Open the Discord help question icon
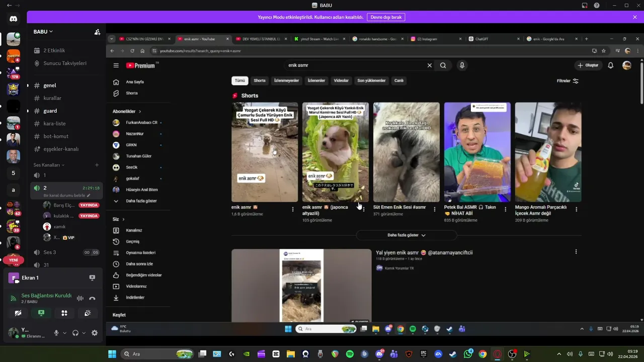 [597, 6]
